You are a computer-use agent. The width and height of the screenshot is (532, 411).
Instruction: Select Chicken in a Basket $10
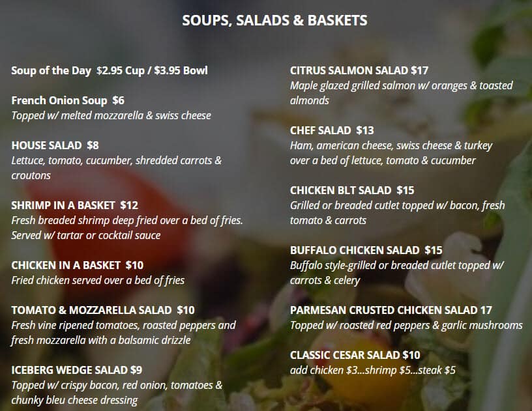point(77,265)
